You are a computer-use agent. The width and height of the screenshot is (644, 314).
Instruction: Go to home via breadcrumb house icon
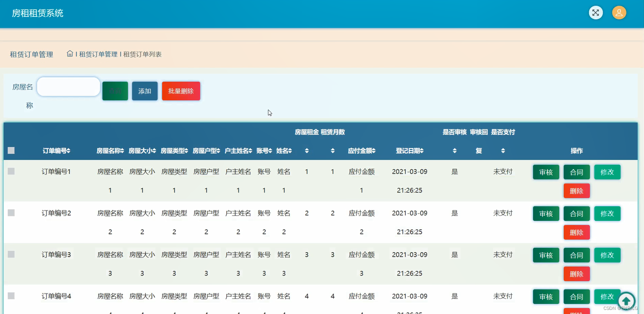(x=70, y=54)
